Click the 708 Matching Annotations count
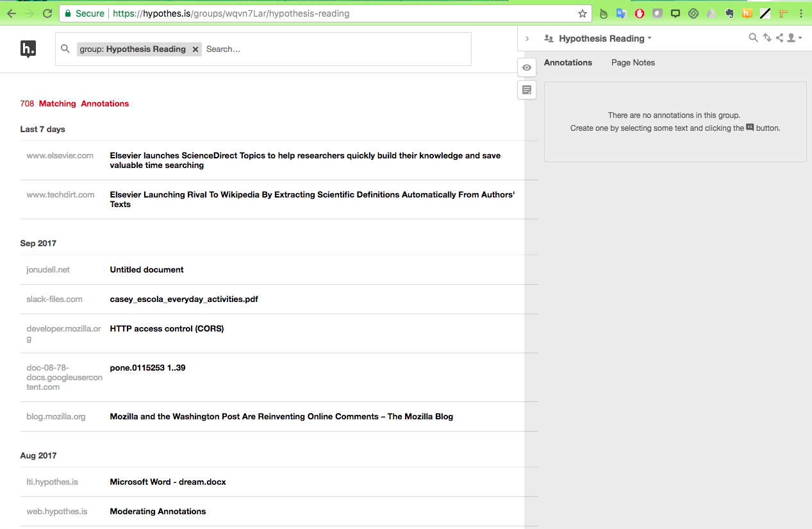Image resolution: width=812 pixels, height=529 pixels. coord(74,104)
